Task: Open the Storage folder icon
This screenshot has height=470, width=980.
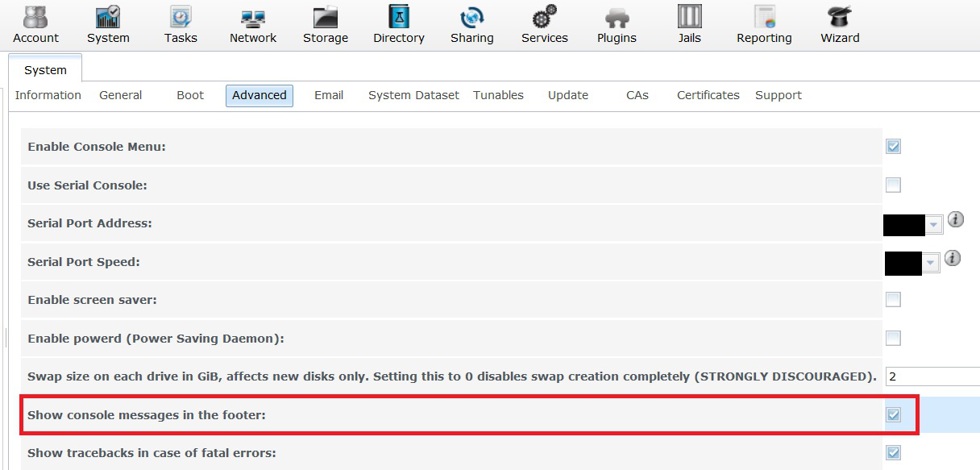Action: pyautogui.click(x=325, y=18)
